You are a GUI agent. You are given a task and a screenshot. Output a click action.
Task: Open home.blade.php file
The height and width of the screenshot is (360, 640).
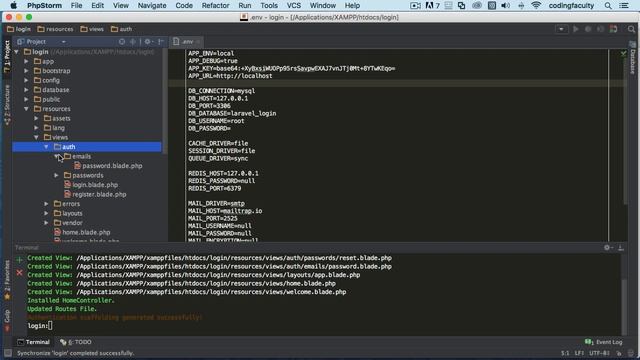click(82, 232)
